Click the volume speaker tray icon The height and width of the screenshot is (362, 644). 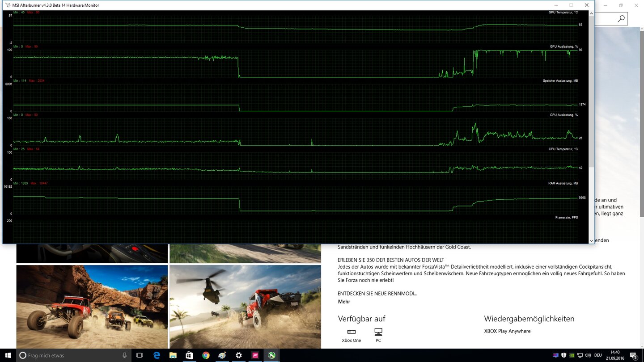click(588, 355)
